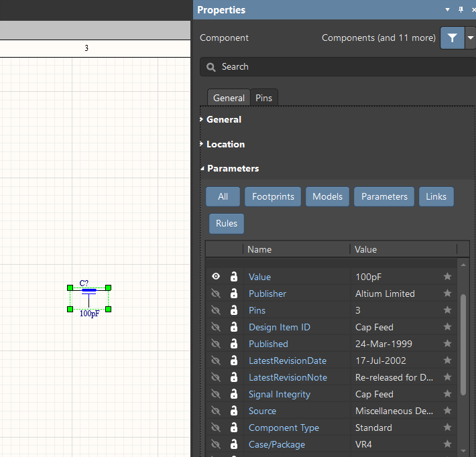Toggle visibility of Published parameter
The width and height of the screenshot is (476, 457).
pyautogui.click(x=216, y=344)
